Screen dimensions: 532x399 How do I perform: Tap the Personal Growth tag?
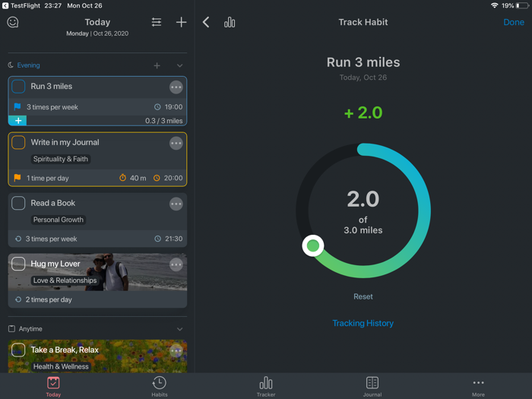[59, 220]
